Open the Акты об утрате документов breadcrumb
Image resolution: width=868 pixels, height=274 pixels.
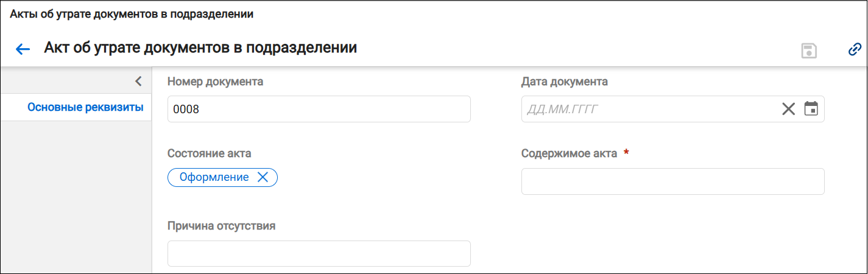coord(132,15)
